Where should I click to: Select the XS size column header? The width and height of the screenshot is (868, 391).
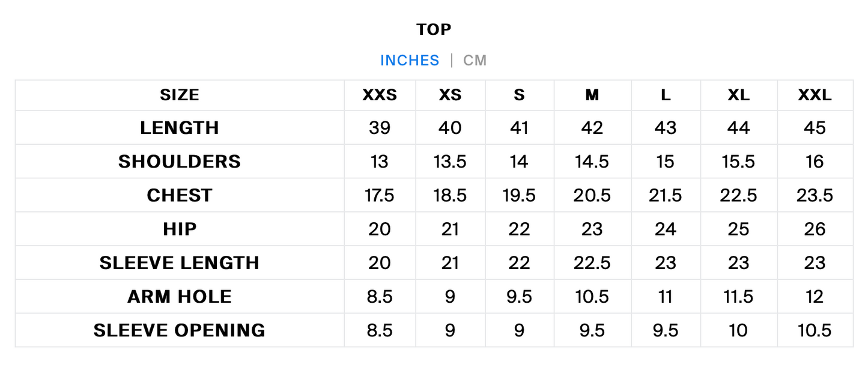pyautogui.click(x=450, y=95)
